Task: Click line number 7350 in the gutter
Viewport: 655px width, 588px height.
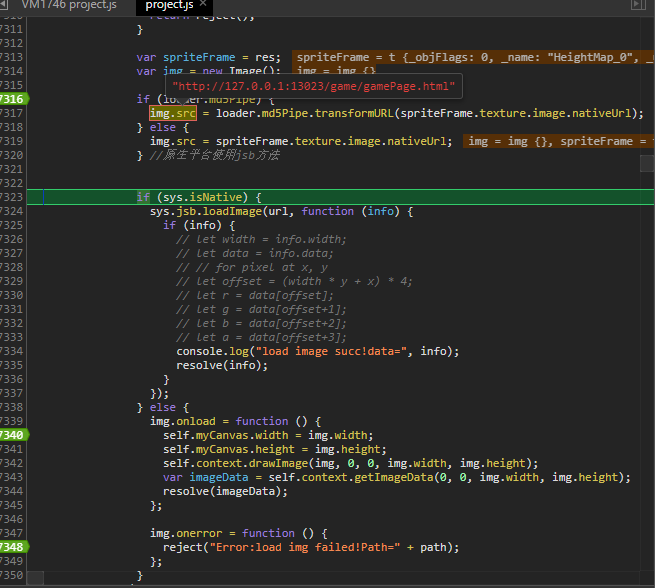Action: click(x=12, y=575)
